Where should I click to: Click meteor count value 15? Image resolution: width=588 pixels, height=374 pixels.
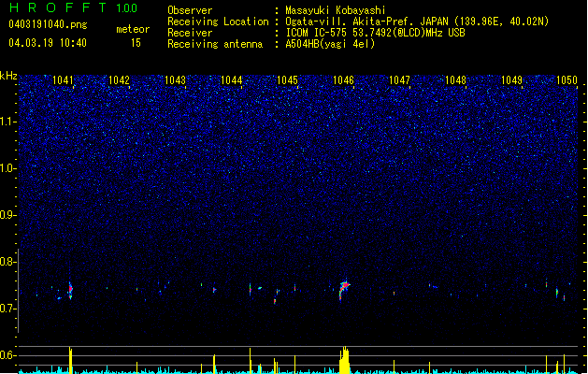coord(136,43)
